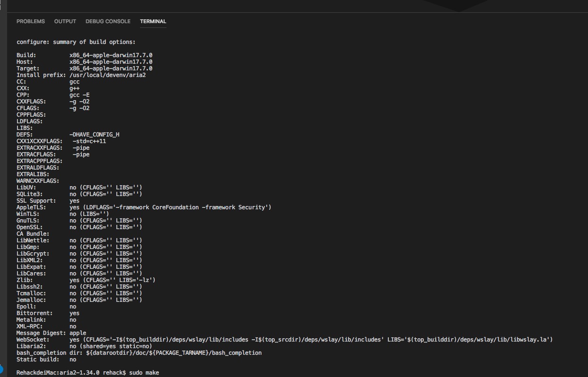The width and height of the screenshot is (588, 377).
Task: Click the 'LibCares: no' line
Action: click(x=79, y=274)
